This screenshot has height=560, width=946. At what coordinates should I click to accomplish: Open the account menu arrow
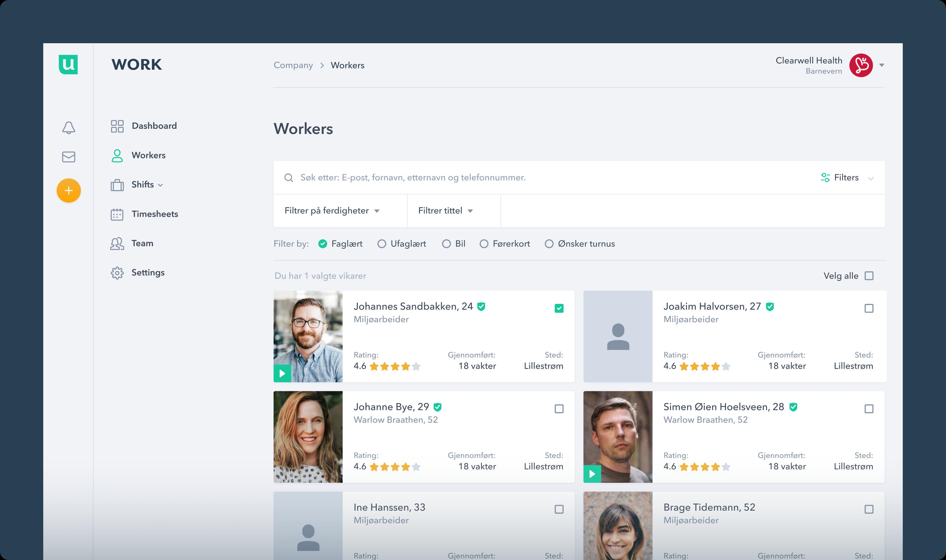point(881,65)
